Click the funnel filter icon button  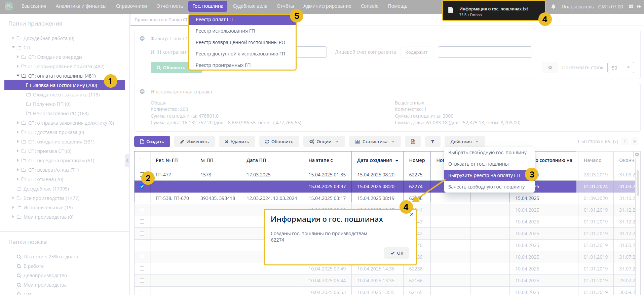(x=432, y=142)
